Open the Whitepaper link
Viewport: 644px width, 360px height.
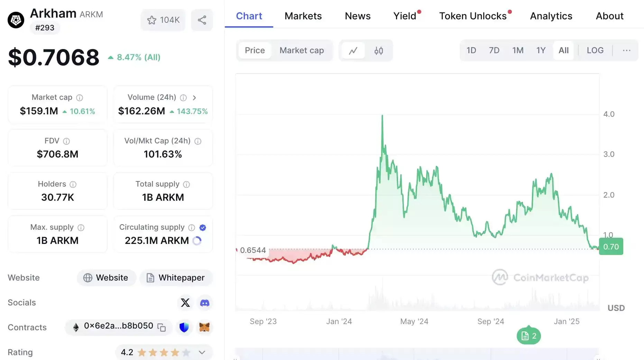click(x=176, y=278)
